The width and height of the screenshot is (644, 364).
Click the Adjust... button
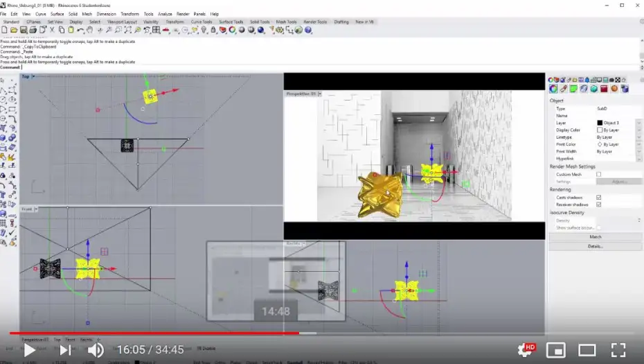pos(619,182)
